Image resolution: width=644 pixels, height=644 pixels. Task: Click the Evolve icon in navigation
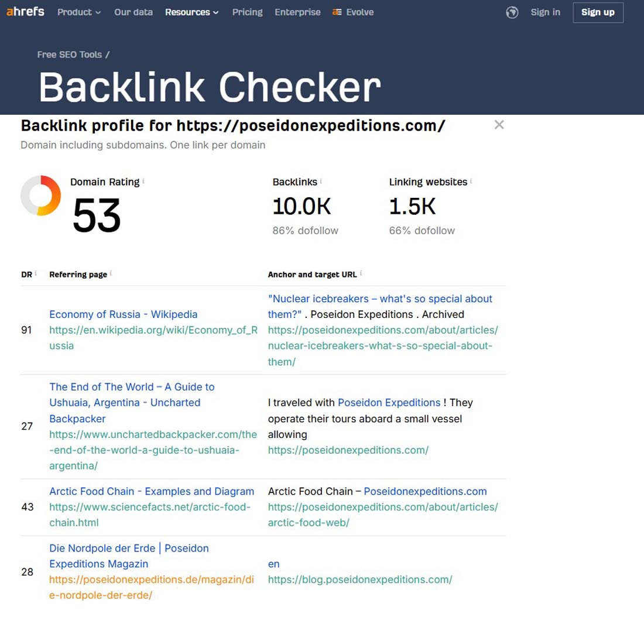[x=337, y=12]
